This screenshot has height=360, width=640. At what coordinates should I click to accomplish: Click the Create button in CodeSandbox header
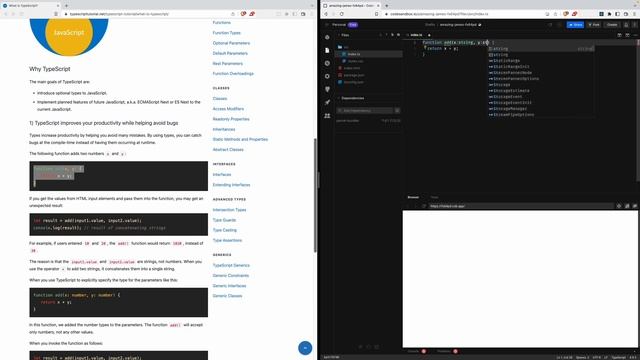[x=612, y=25]
